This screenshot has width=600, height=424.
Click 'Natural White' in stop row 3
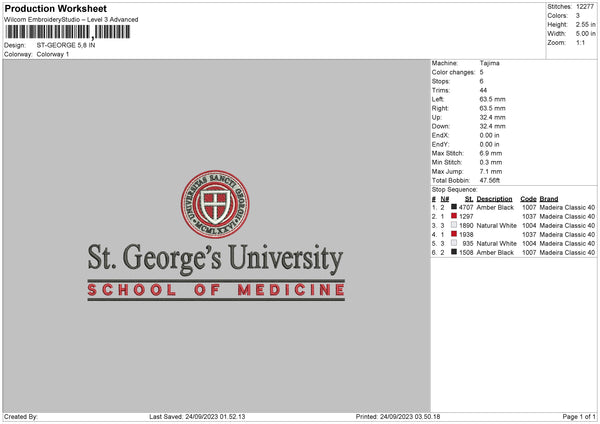click(x=497, y=225)
